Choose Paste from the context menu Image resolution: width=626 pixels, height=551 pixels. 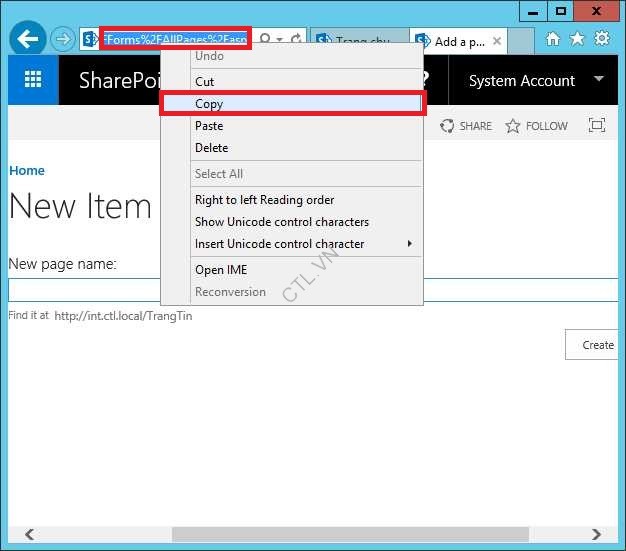[x=209, y=126]
